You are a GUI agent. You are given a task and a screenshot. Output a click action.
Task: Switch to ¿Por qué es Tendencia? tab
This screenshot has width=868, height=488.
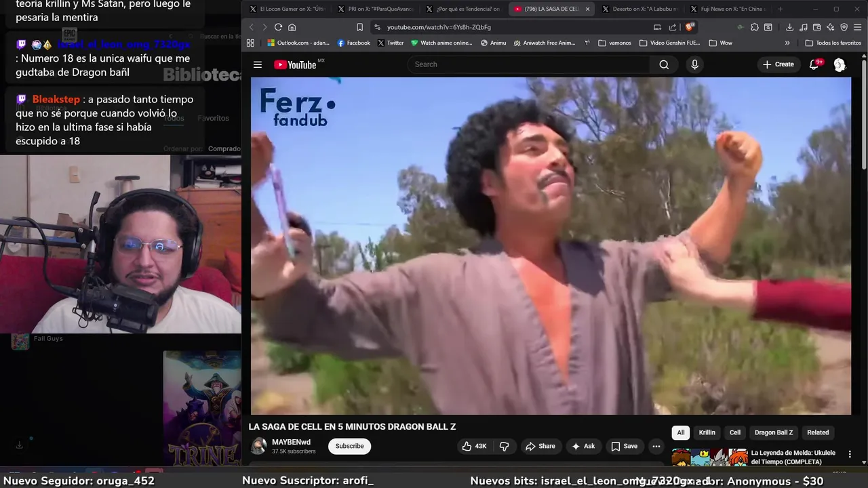[x=464, y=9]
